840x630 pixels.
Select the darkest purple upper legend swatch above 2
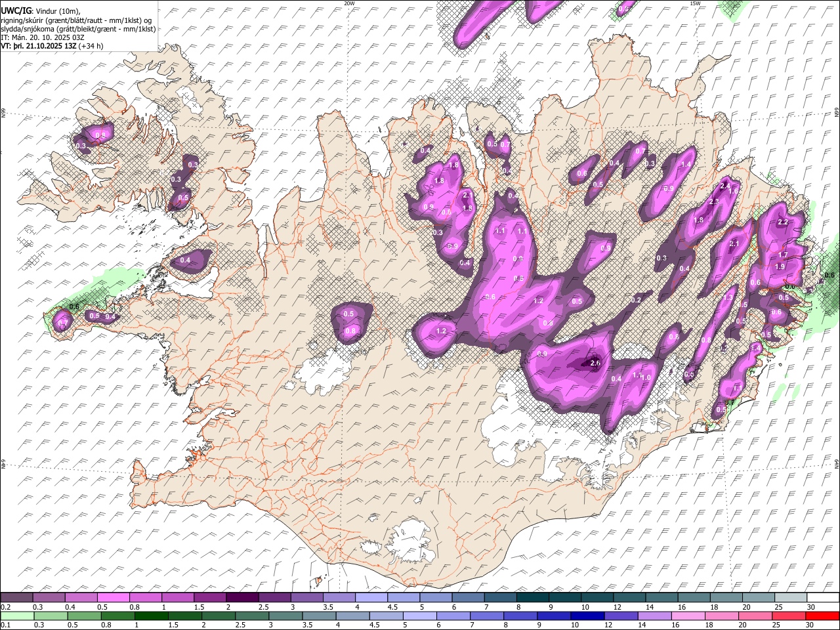coord(241,597)
